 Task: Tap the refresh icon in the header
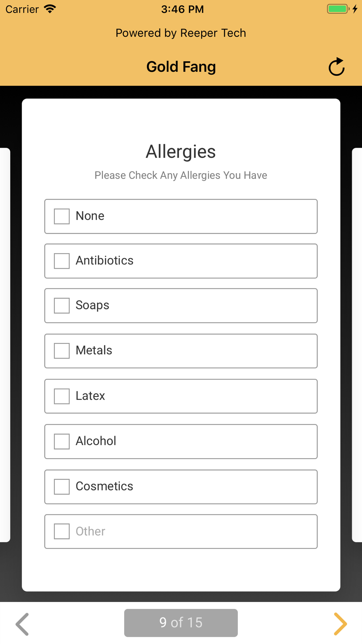click(x=337, y=67)
